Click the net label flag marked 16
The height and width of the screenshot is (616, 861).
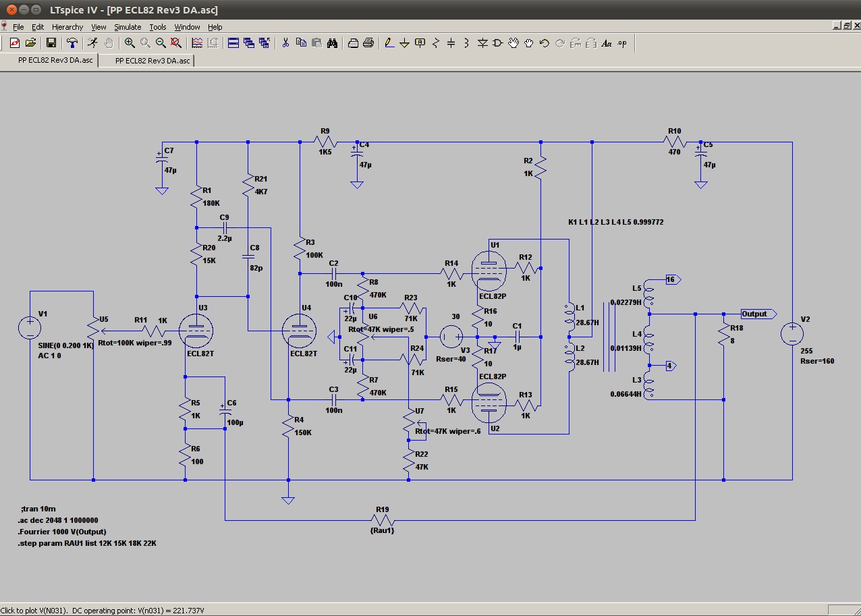[673, 279]
